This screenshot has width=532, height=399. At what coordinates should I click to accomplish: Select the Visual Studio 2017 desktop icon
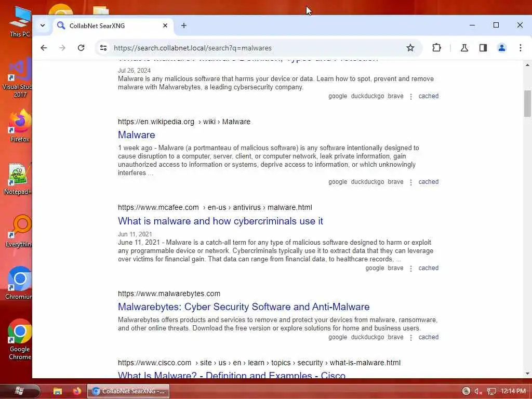17,78
